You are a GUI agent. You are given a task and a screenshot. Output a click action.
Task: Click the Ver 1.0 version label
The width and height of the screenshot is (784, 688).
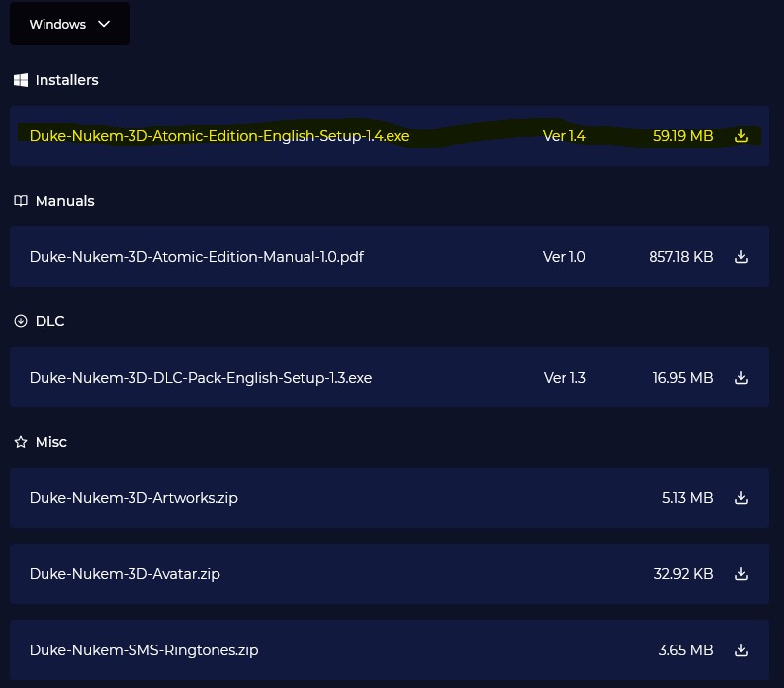pos(564,256)
